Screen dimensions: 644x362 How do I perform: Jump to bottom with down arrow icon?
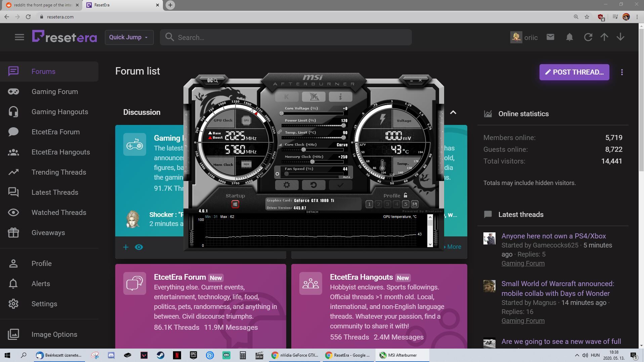click(x=620, y=37)
